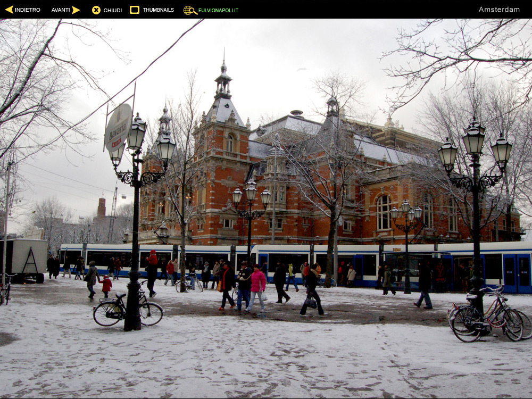Click the yellow left arrow icon

(x=9, y=10)
